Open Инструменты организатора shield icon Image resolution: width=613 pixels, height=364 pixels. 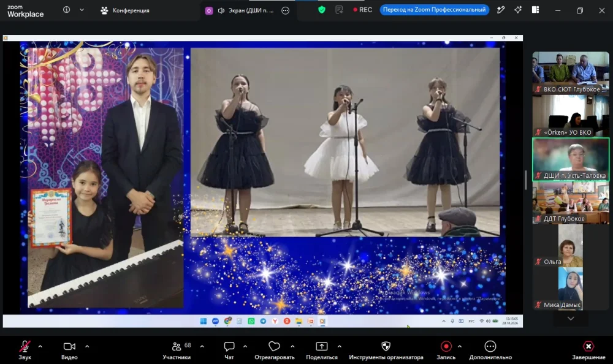(386, 350)
